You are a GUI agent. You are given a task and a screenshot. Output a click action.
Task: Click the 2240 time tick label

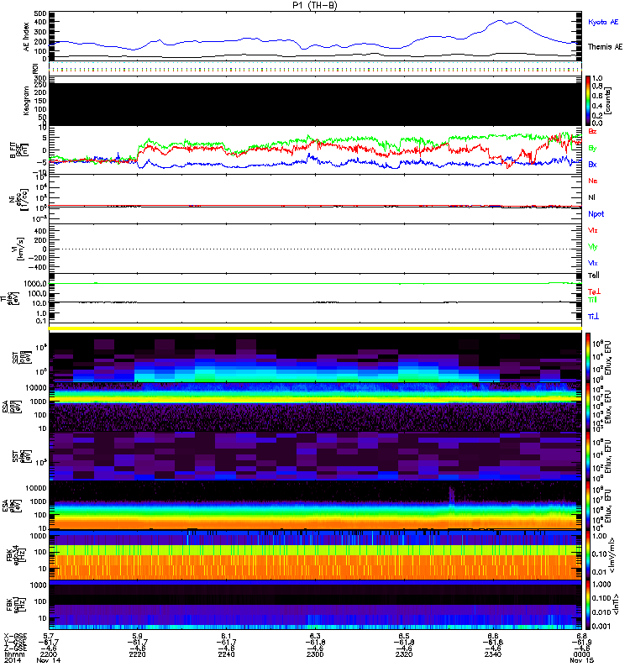[x=226, y=654]
